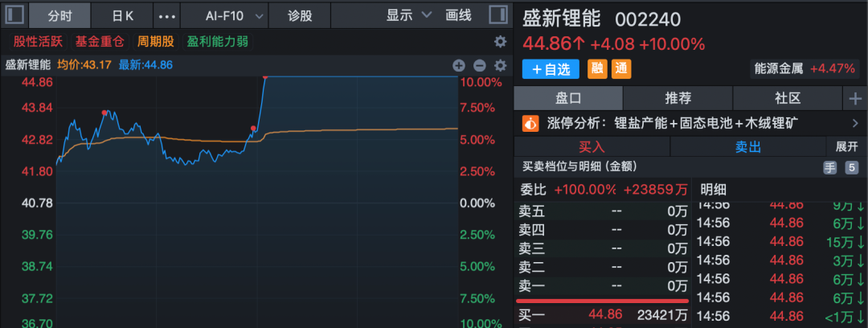Set order book depth to 5

point(851,168)
